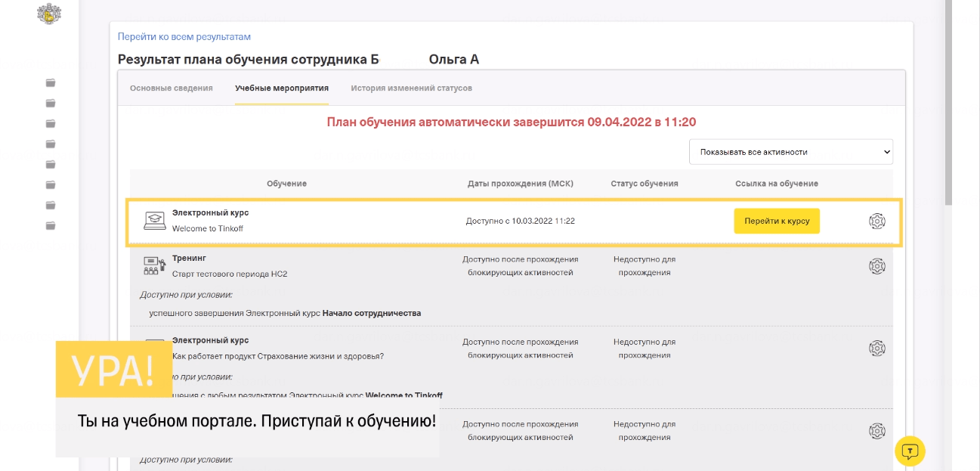Viewport: 980px width, 471px height.
Task: Select the Учебные мероприятия tab
Action: click(x=281, y=88)
